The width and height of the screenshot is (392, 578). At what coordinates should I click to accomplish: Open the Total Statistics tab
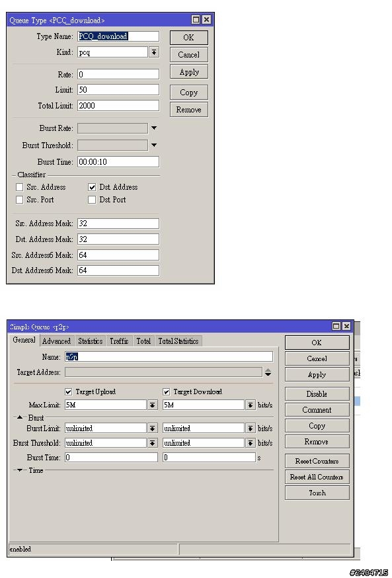pos(178,341)
